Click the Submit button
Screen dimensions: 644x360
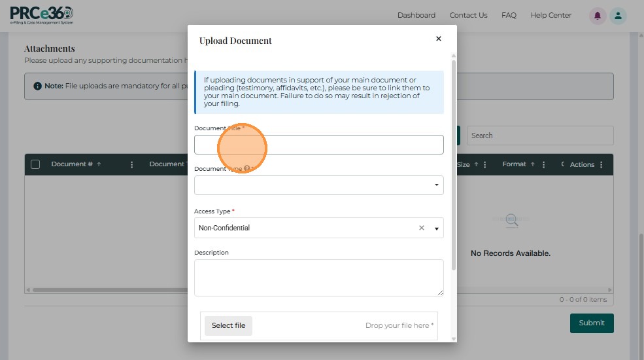[x=592, y=323]
